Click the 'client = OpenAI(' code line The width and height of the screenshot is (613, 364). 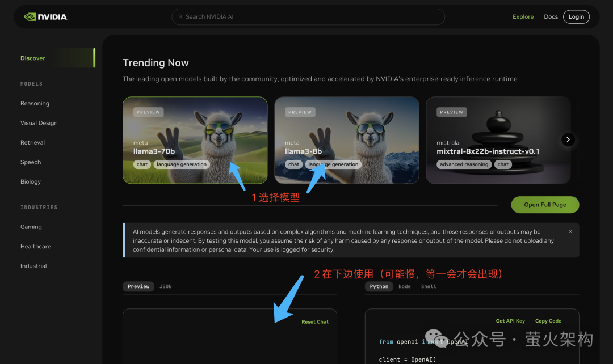pos(407,359)
